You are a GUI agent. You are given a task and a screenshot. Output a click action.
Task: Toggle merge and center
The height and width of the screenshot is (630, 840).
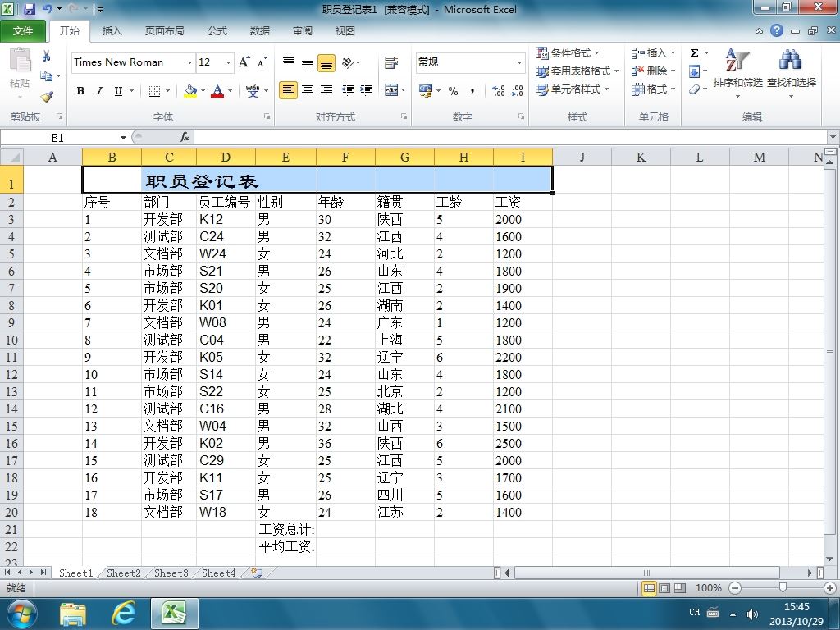point(391,90)
